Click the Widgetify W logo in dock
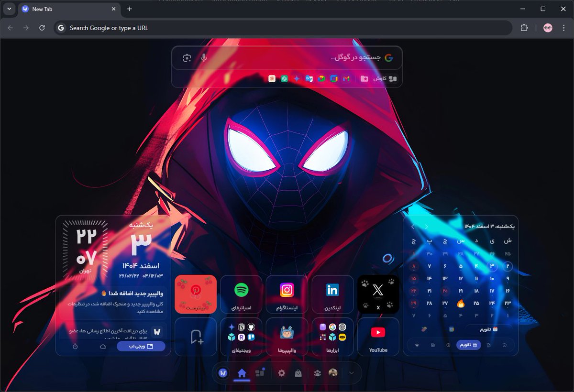This screenshot has height=392, width=574. tap(222, 373)
